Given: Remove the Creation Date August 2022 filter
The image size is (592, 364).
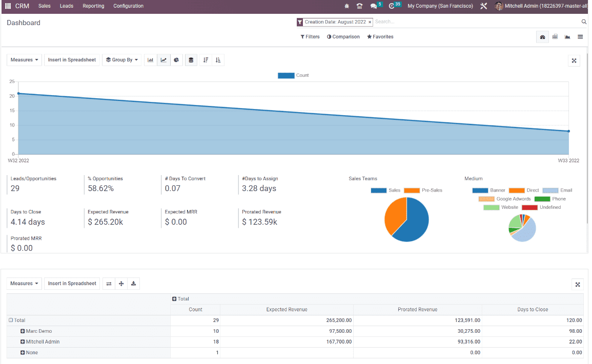Looking at the screenshot, I should coord(371,22).
